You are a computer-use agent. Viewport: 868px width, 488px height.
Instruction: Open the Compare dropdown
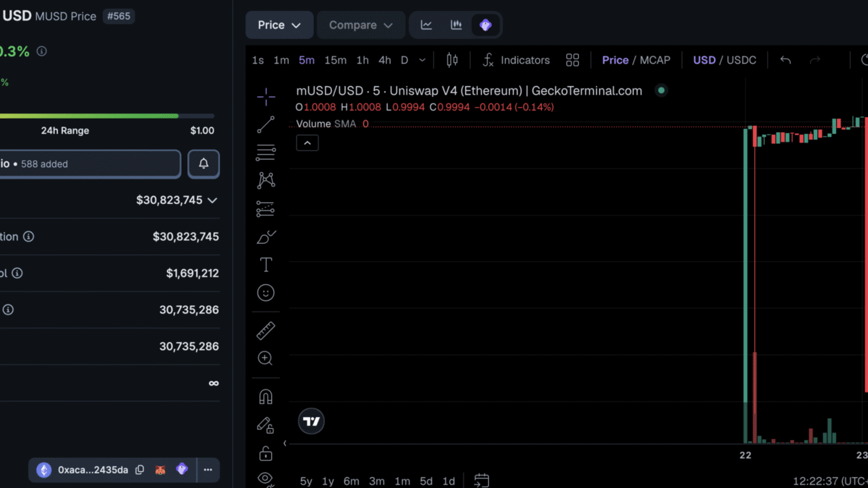click(361, 25)
